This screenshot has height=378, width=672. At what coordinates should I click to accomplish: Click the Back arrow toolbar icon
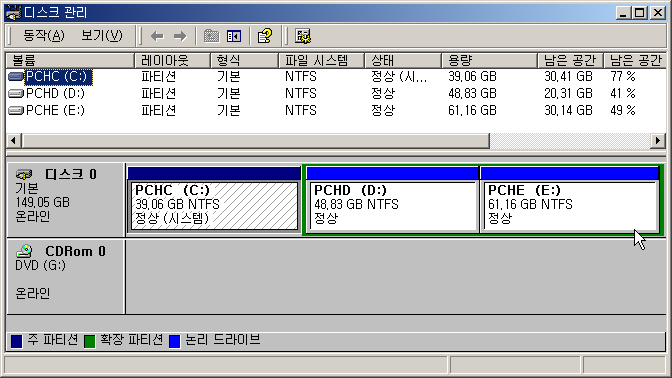[x=157, y=36]
